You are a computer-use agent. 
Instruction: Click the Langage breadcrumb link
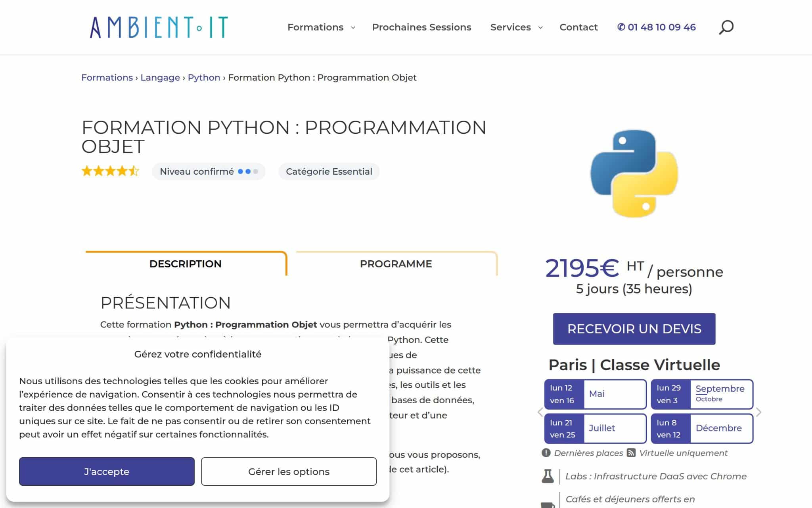[x=160, y=77]
